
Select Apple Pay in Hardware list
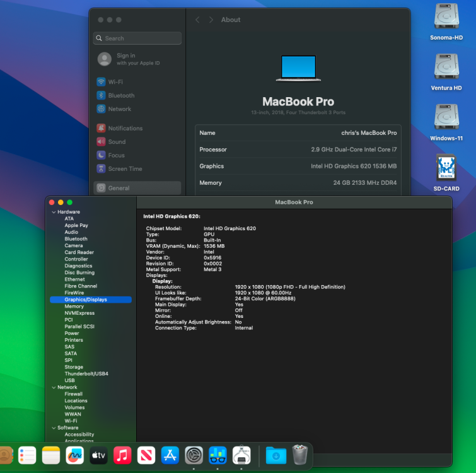[x=76, y=225]
